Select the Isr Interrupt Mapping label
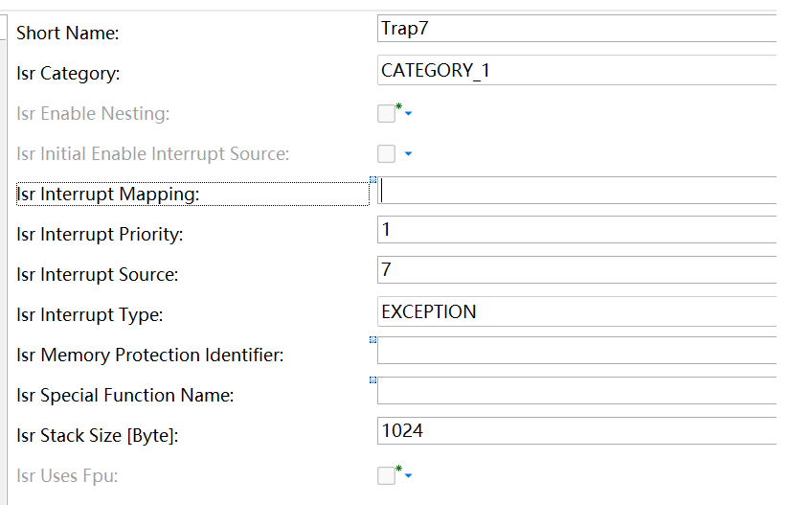The image size is (812, 505). tap(107, 194)
